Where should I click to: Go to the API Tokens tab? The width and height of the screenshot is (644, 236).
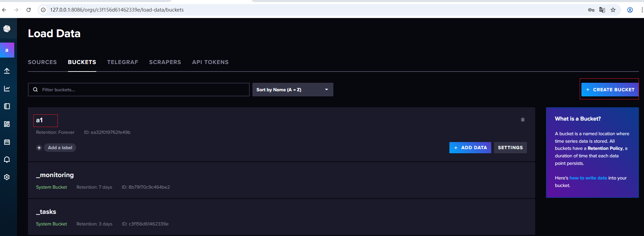(x=210, y=62)
